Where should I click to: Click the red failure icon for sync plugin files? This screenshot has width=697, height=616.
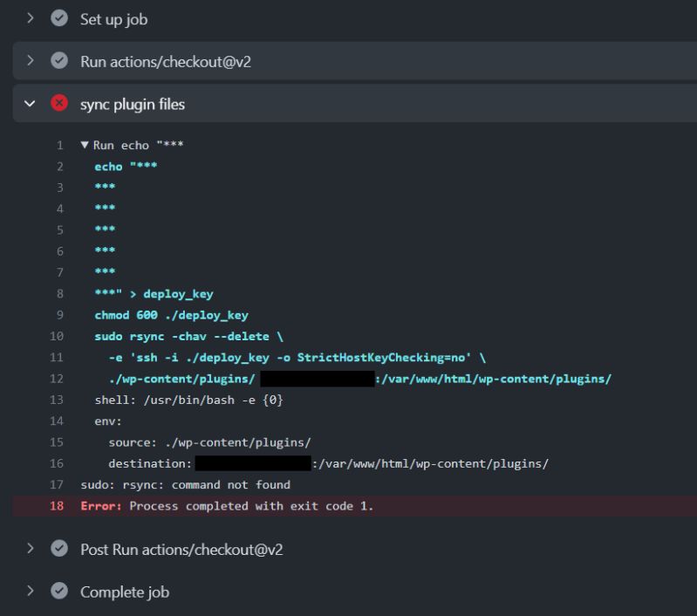click(59, 103)
